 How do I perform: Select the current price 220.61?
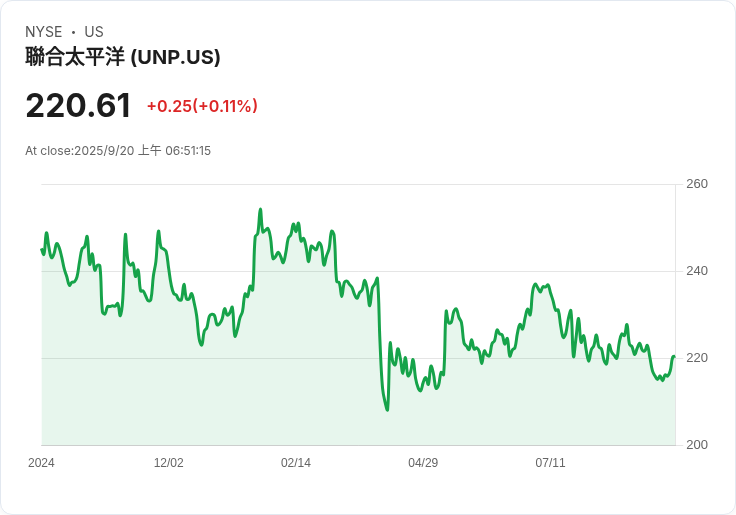78,106
